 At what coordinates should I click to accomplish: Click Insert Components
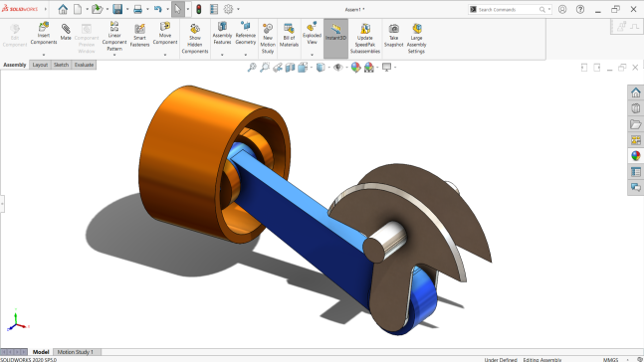44,34
